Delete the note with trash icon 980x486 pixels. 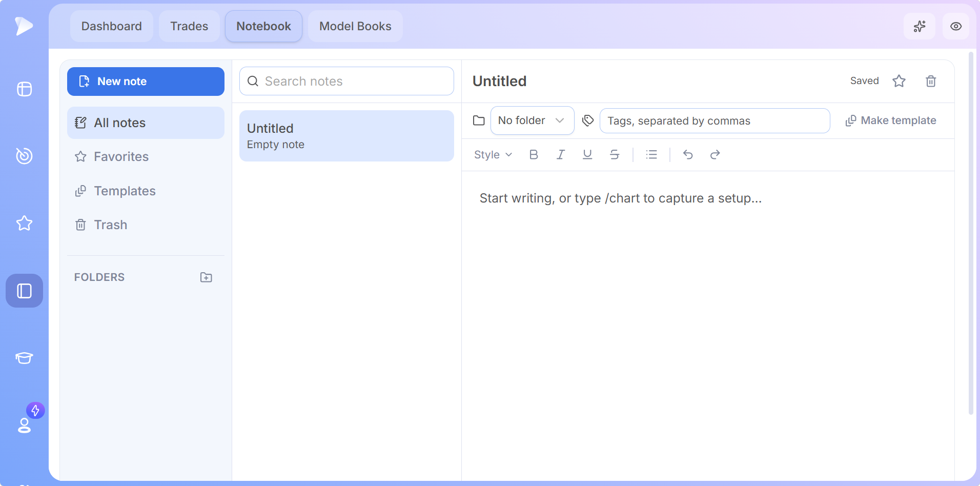(x=931, y=81)
